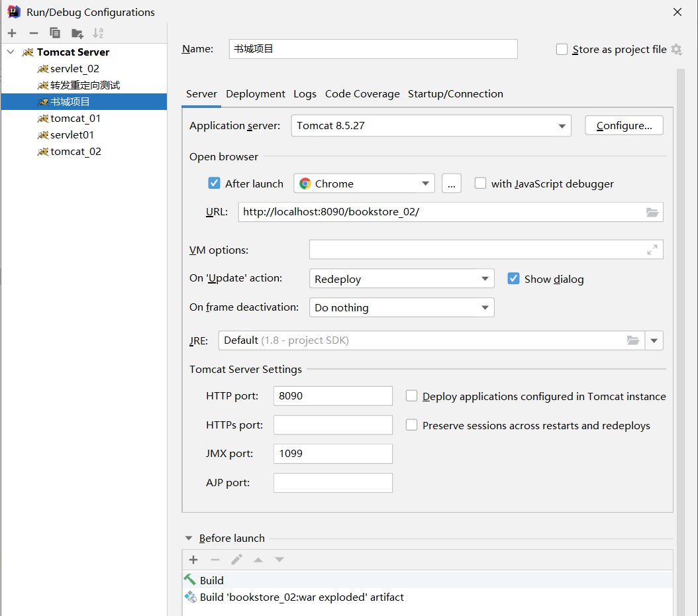The width and height of the screenshot is (698, 616).
Task: Sort configurations alphabetically
Action: click(98, 33)
